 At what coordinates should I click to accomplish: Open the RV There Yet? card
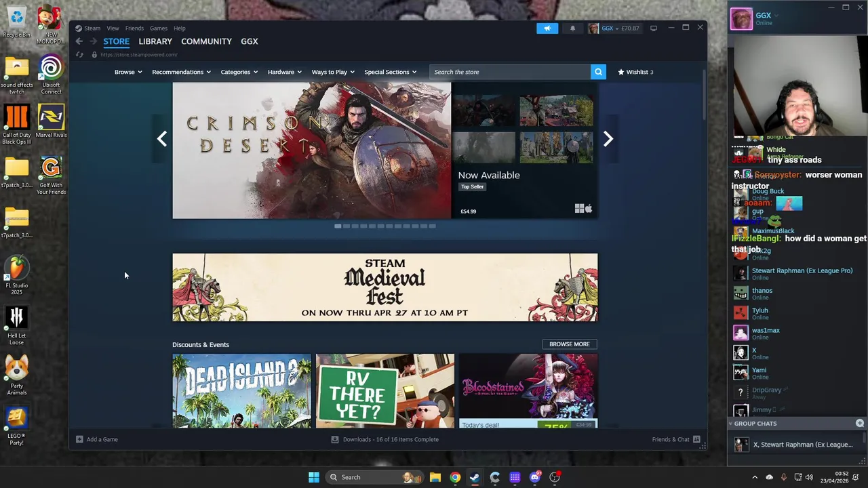[x=385, y=390]
